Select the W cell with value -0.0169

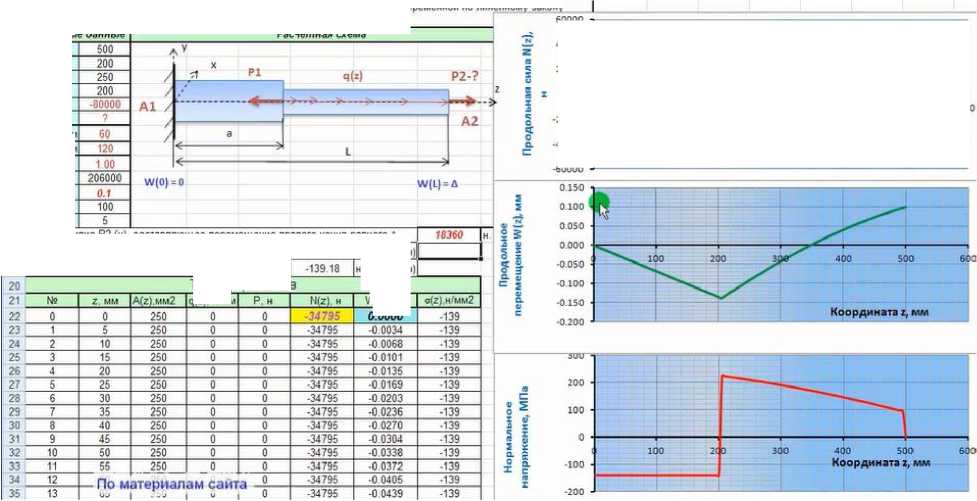pos(384,385)
